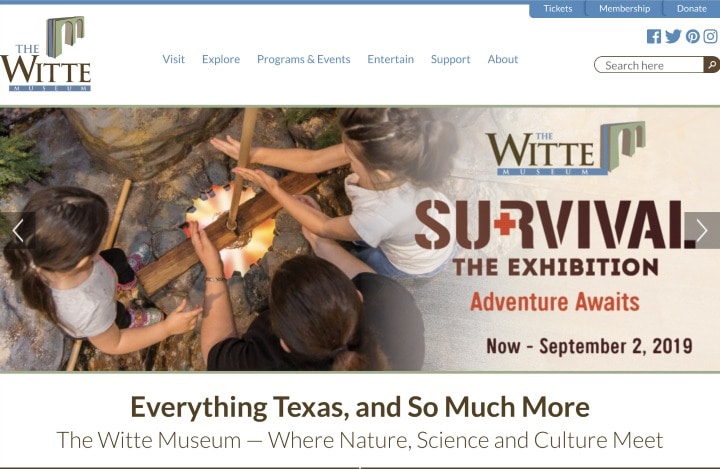Open the Survival exhibition banner image
This screenshot has width=720, height=469.
click(x=360, y=239)
